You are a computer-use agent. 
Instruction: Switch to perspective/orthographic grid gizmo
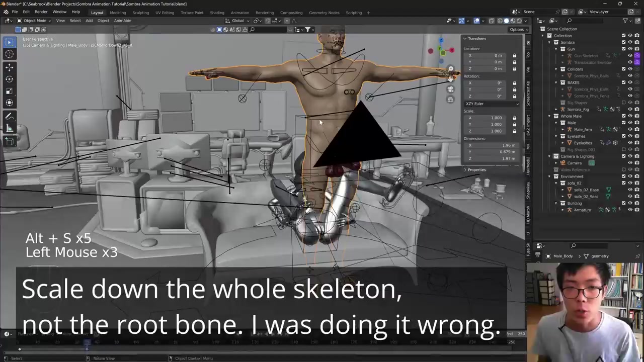click(x=450, y=99)
